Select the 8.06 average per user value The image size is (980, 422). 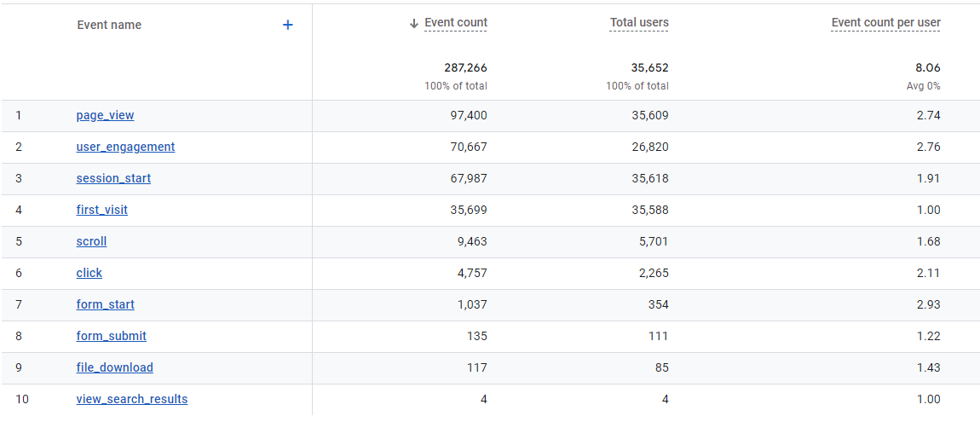coord(928,67)
